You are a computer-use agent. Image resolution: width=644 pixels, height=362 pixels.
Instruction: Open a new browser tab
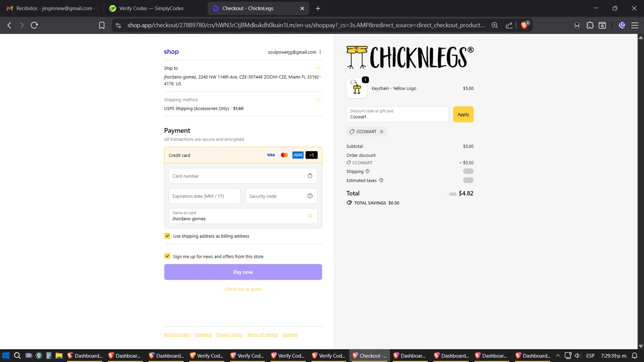(318, 8)
